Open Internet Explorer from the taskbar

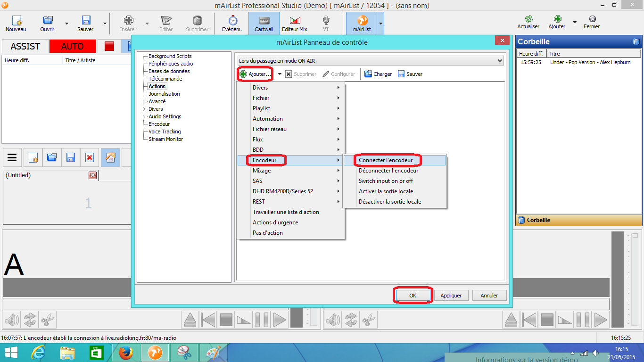(x=38, y=353)
